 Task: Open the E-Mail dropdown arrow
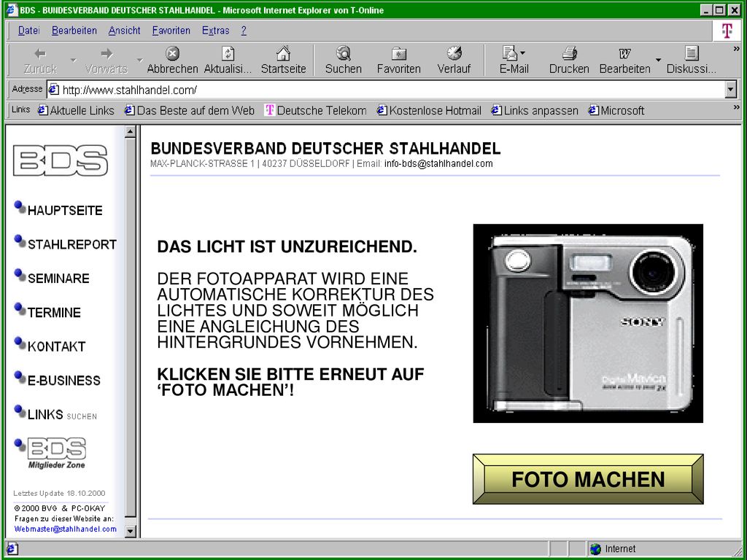click(x=523, y=52)
